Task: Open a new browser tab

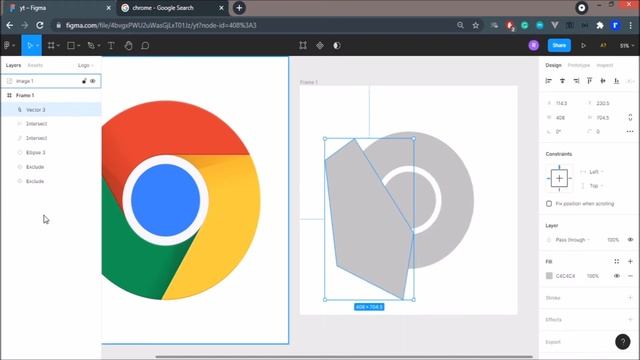Action: (239, 8)
